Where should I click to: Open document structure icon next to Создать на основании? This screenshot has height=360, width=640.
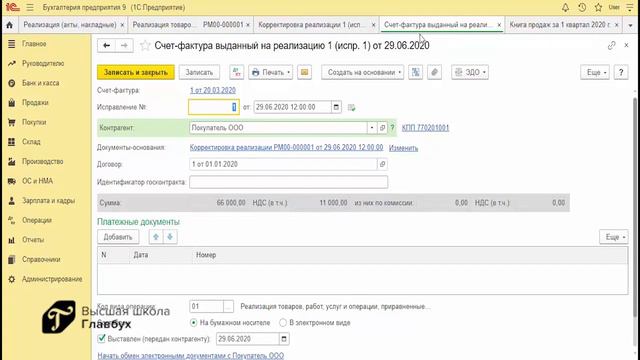[x=416, y=72]
